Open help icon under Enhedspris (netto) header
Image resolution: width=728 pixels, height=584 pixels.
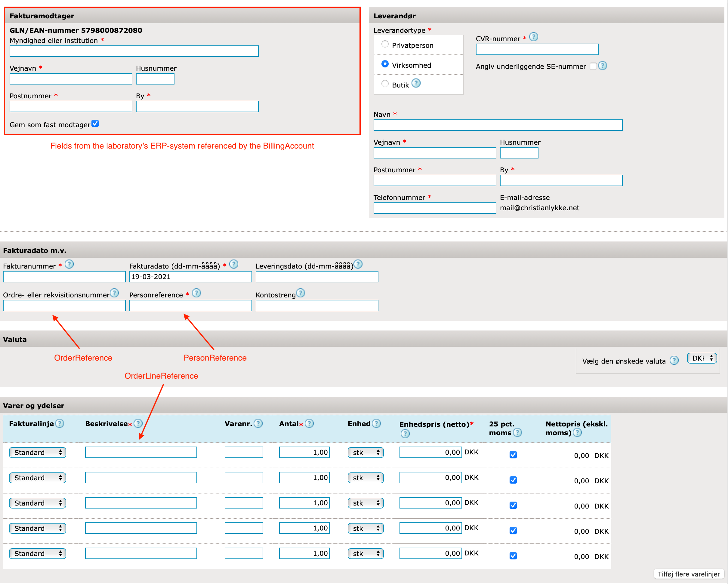click(405, 434)
